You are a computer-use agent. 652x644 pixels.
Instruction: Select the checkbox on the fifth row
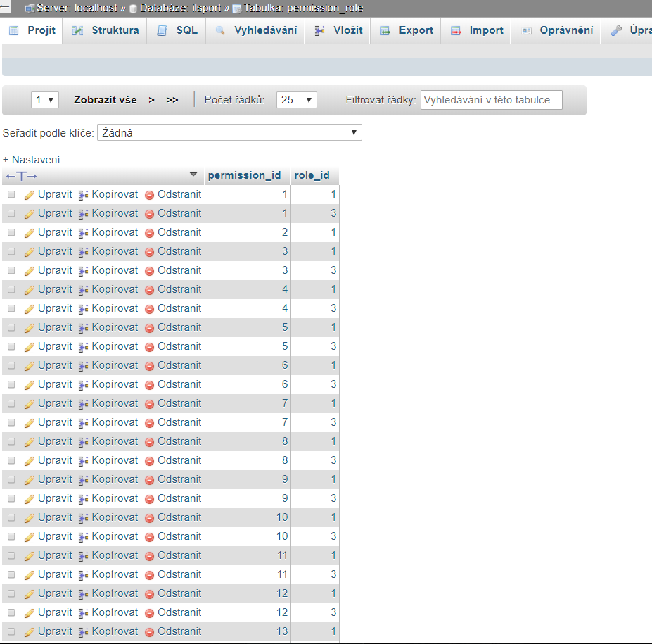[10, 270]
